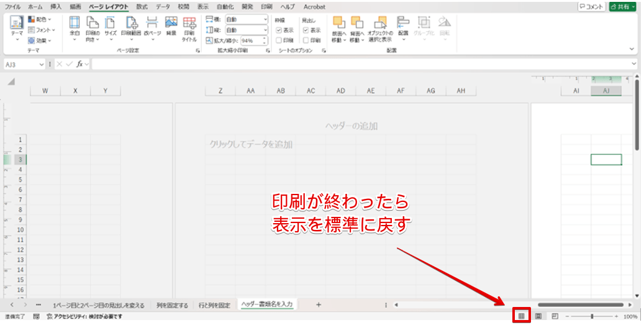Screen dimensions: 644x325
Task: Show more sheets via the ellipsis
Action: pyautogui.click(x=39, y=305)
